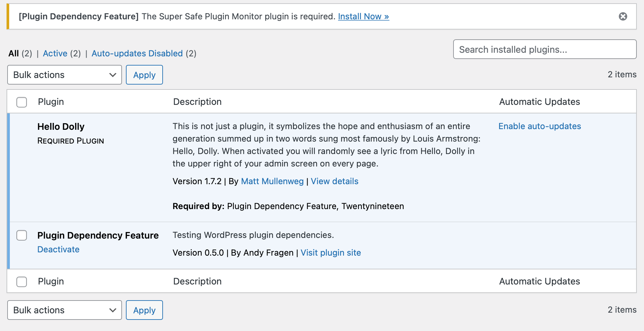644x331 pixels.
Task: Select all plugins using the header checkbox
Action: (22, 102)
